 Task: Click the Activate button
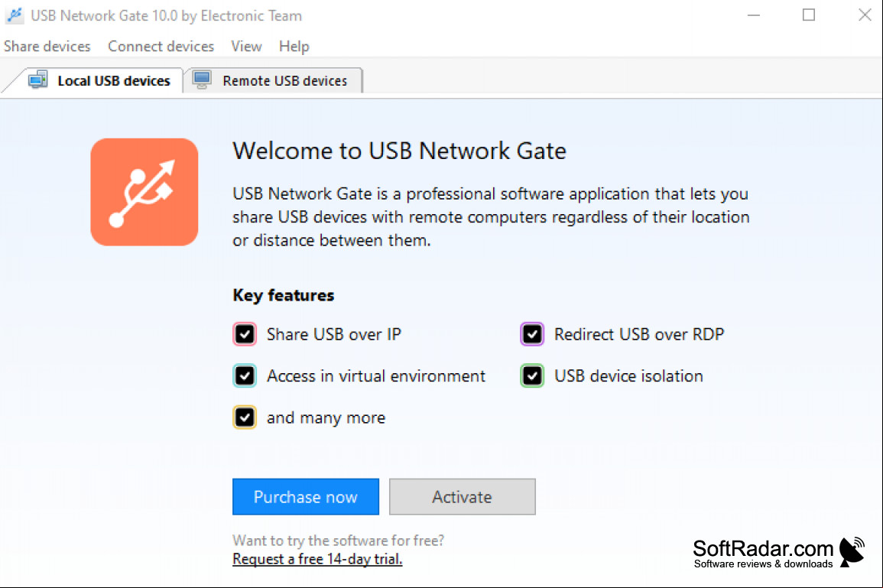click(463, 497)
